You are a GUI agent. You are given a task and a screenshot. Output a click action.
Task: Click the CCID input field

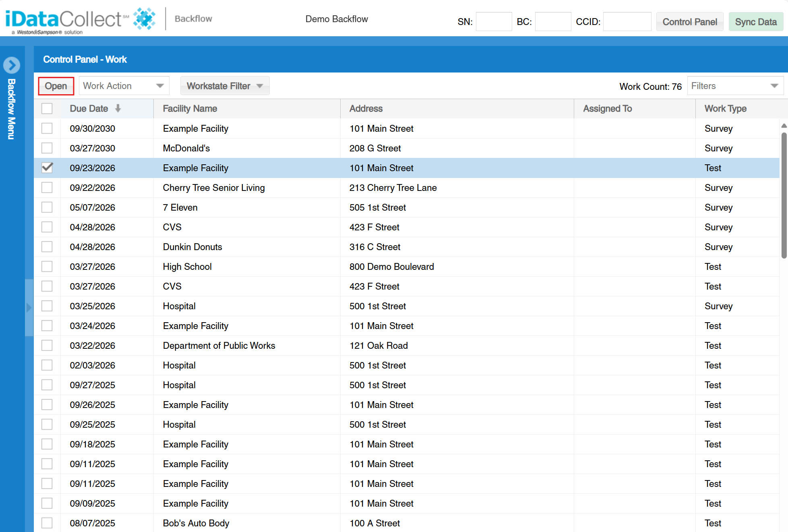(627, 21)
